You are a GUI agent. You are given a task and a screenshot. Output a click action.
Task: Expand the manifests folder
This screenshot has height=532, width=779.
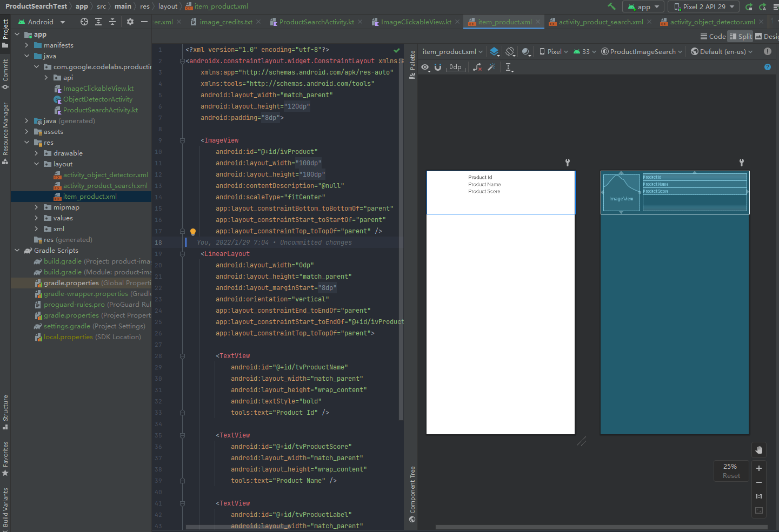point(26,45)
